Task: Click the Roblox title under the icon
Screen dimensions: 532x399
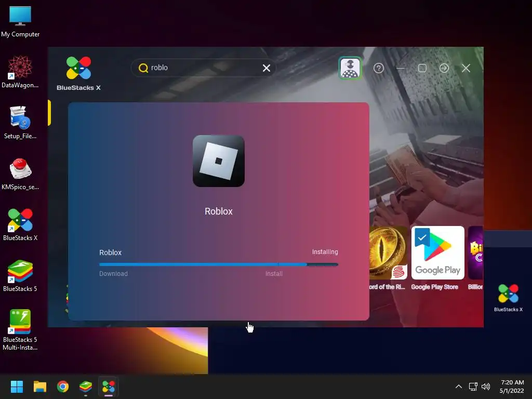Action: point(219,211)
